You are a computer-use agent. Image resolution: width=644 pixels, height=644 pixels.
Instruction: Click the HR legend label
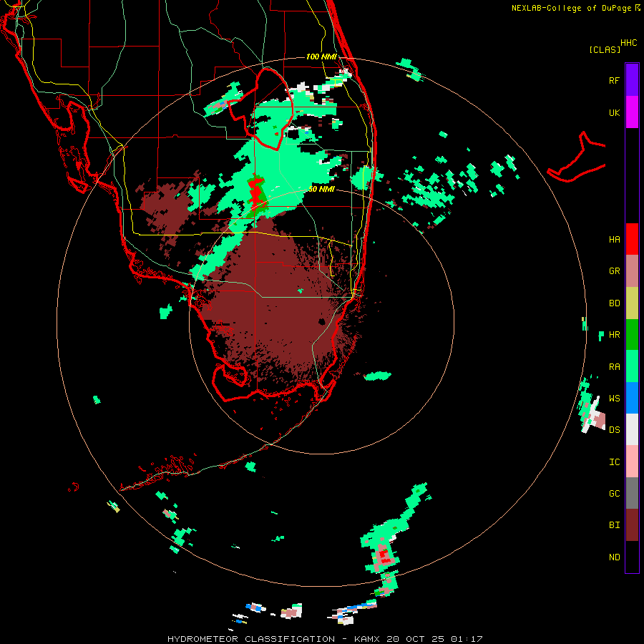[x=614, y=335]
